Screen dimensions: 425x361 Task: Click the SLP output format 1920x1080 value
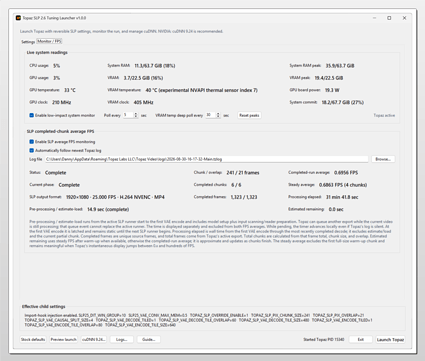pos(115,197)
